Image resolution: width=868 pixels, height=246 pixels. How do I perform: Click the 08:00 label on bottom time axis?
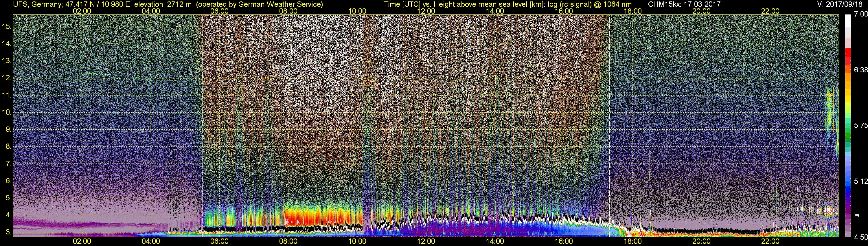pyautogui.click(x=288, y=241)
